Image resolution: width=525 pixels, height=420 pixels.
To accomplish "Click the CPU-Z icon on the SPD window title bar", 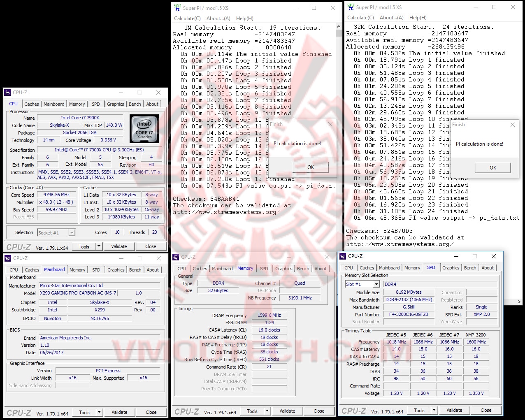I will point(344,256).
